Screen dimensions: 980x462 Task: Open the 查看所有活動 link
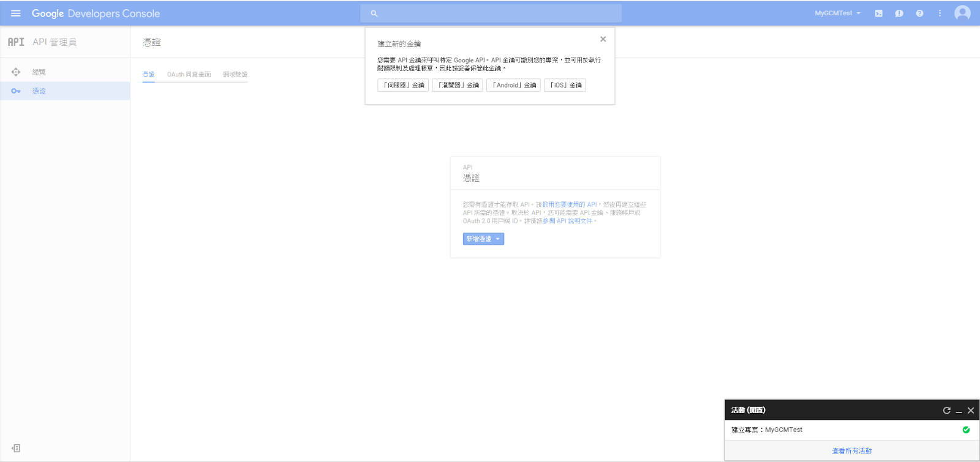tap(852, 451)
